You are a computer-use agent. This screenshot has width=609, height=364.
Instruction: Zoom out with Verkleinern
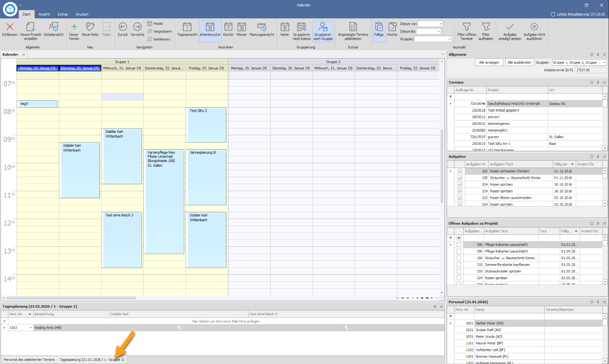click(x=159, y=39)
